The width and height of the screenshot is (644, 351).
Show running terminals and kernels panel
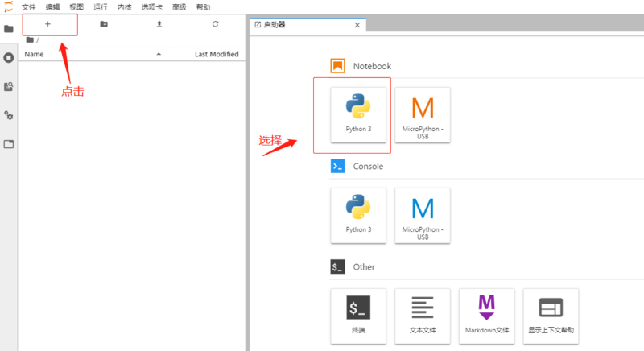tap(9, 58)
